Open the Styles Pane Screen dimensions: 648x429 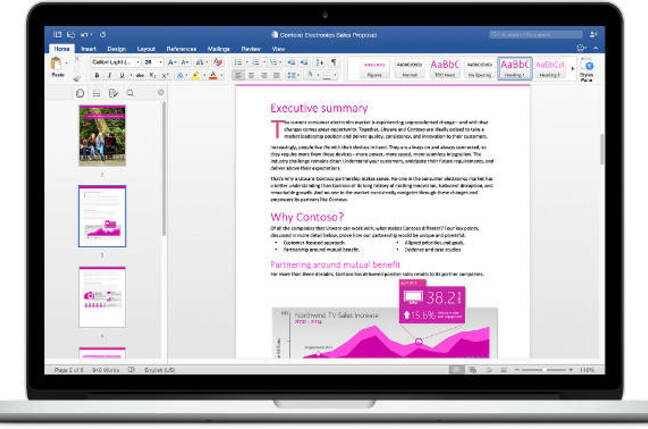586,69
